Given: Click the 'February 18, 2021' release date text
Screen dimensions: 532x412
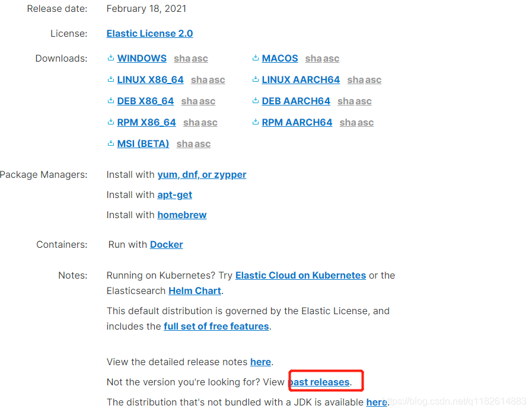Looking at the screenshot, I should coord(146,9).
